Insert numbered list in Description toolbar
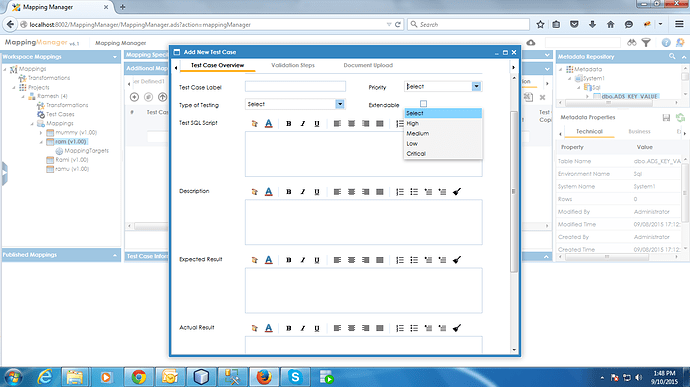690x387 pixels. pos(400,192)
